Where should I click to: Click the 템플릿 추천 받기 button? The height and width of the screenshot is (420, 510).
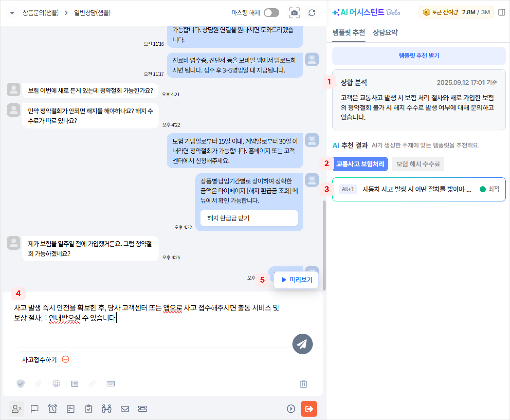[419, 56]
